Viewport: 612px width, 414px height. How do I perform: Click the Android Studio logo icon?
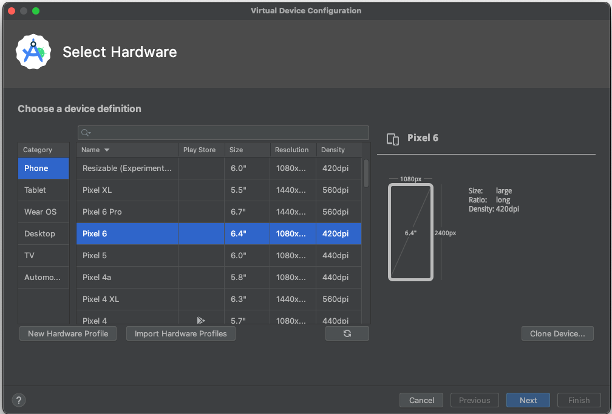point(33,52)
